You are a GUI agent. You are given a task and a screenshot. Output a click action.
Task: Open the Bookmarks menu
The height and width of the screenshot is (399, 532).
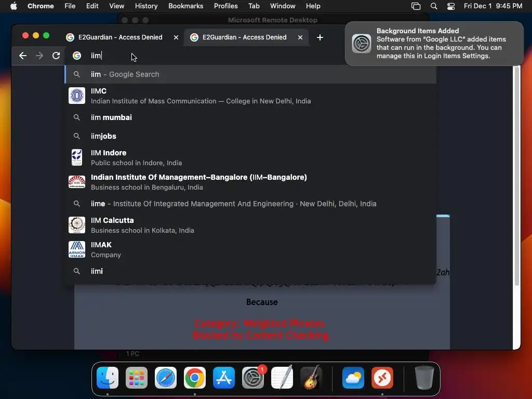tap(185, 6)
